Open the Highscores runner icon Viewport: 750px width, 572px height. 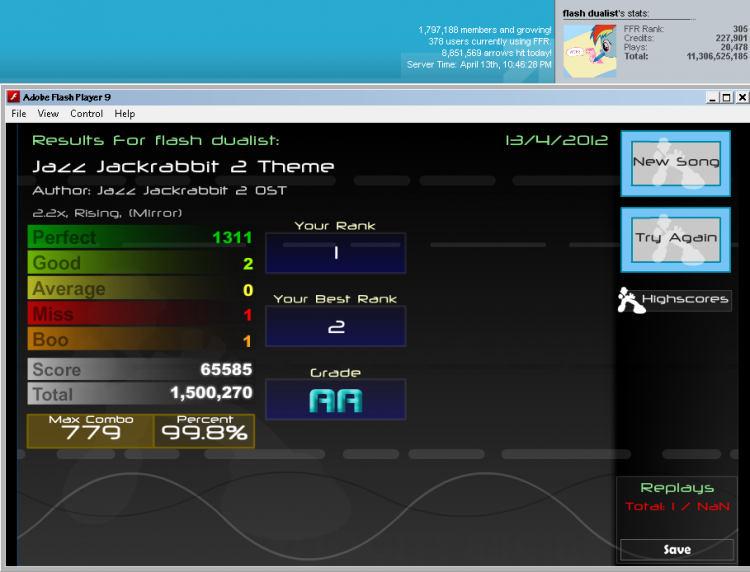[x=629, y=300]
